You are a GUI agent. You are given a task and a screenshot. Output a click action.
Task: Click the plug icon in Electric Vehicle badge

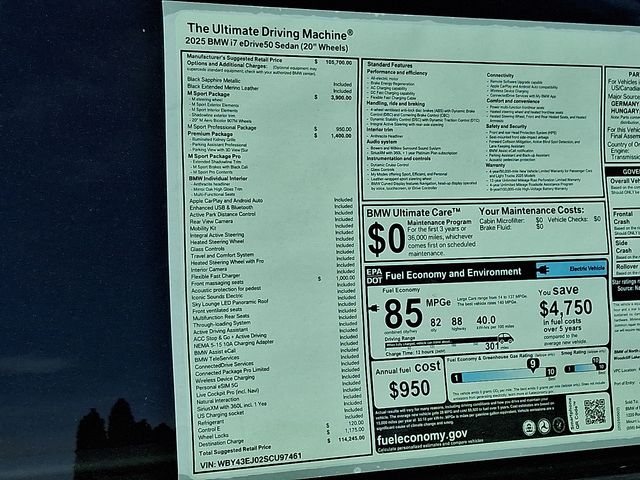543,270
